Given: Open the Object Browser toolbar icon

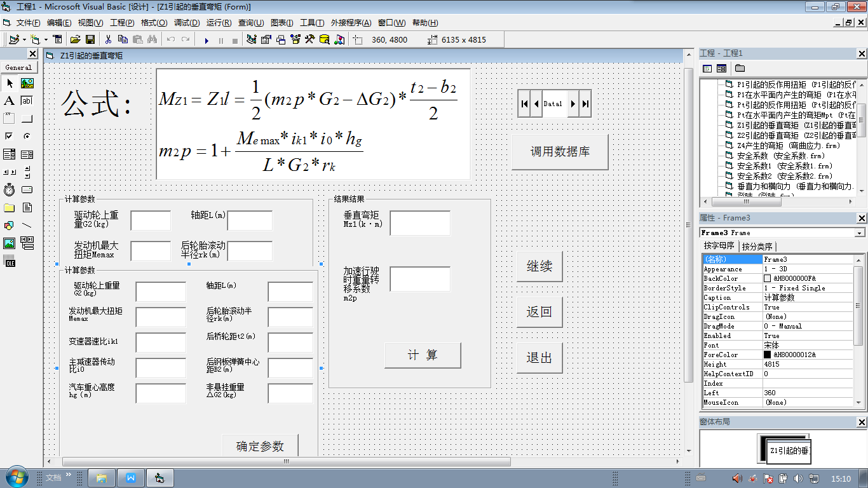Looking at the screenshot, I should pyautogui.click(x=295, y=39).
